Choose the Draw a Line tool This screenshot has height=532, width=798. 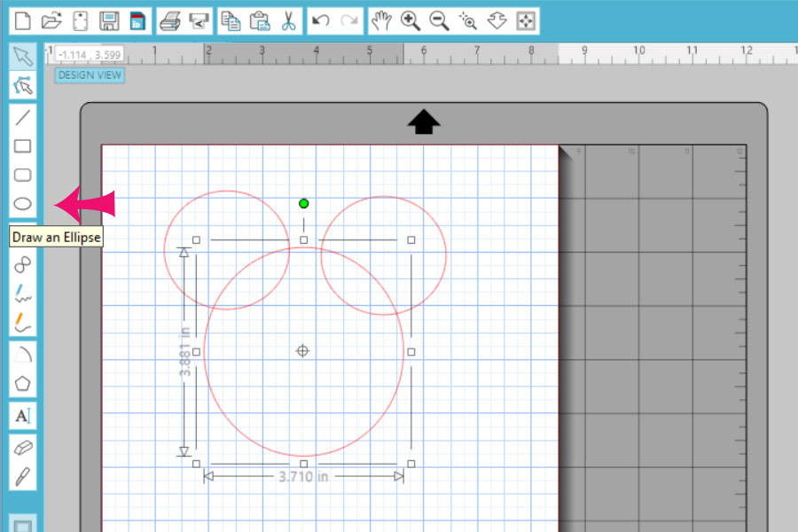point(22,118)
